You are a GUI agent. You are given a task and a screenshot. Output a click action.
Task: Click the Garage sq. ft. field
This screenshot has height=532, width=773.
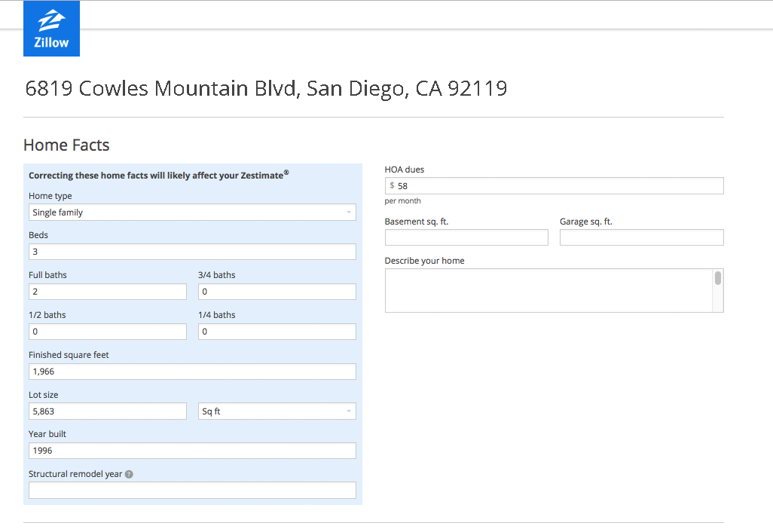click(641, 238)
